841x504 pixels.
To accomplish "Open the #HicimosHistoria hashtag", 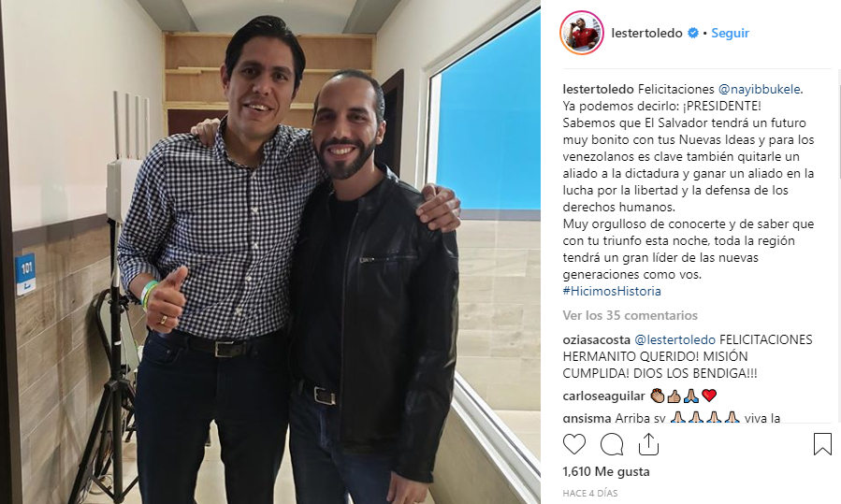I will pos(612,291).
